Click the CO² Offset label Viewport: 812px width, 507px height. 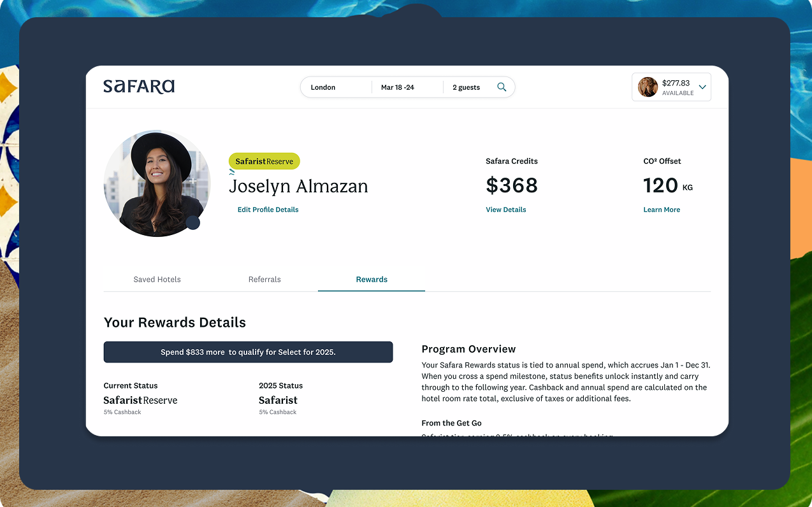(x=662, y=161)
